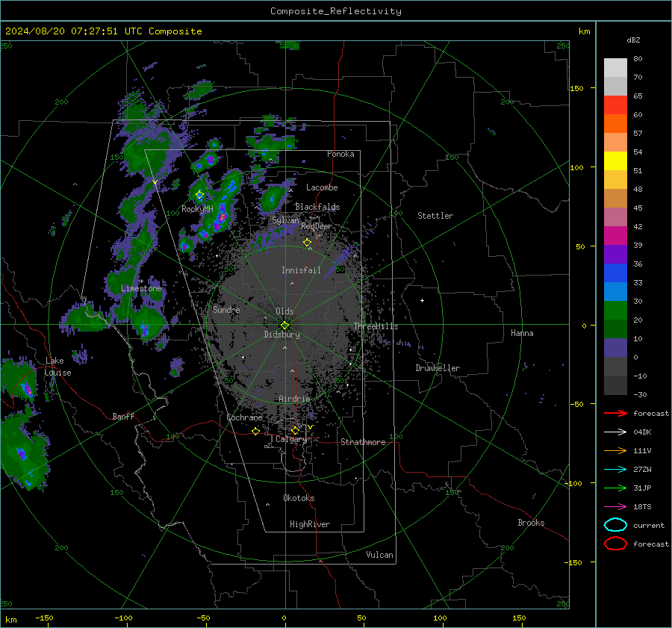
Task: Click the yellow diamond marker near RockyMH
Action: [199, 196]
